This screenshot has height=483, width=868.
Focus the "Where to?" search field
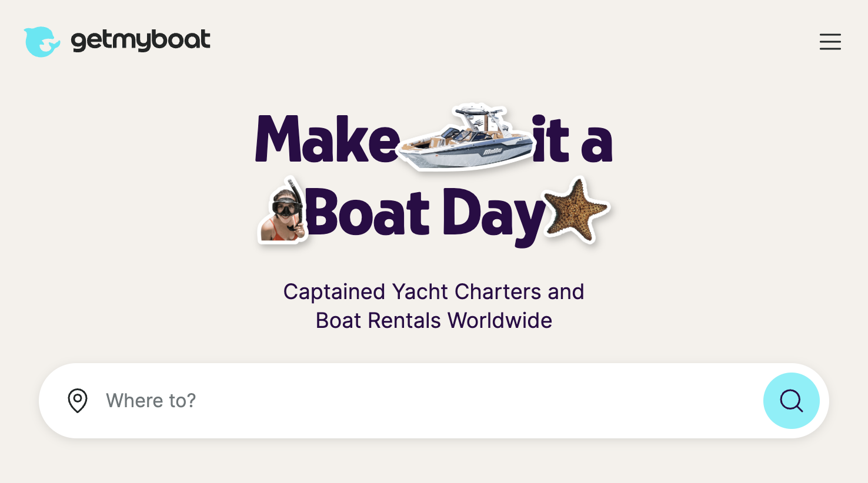click(412, 401)
